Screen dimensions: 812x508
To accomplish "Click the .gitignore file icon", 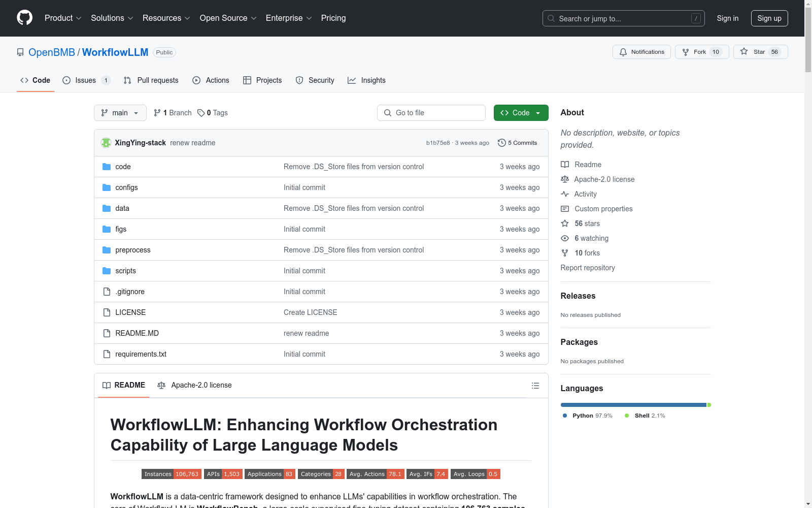I will pos(107,292).
